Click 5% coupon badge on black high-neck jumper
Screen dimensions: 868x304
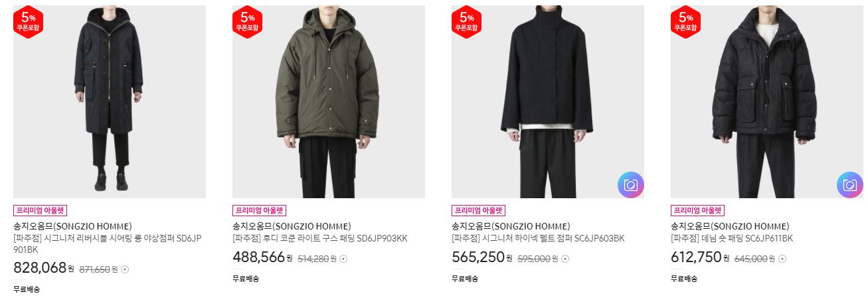point(466,22)
